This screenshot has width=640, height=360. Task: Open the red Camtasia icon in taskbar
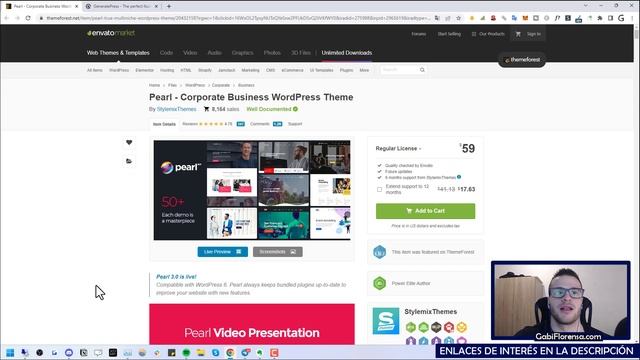coord(274,353)
